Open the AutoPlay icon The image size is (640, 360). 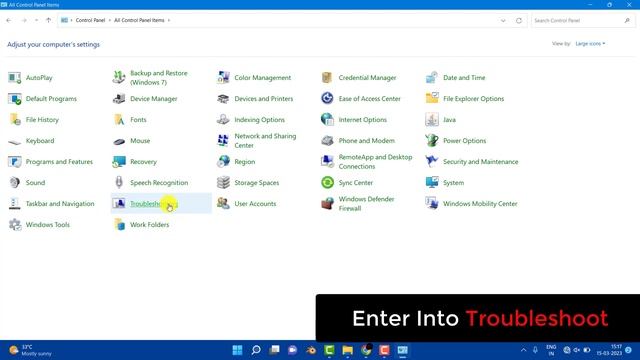15,78
